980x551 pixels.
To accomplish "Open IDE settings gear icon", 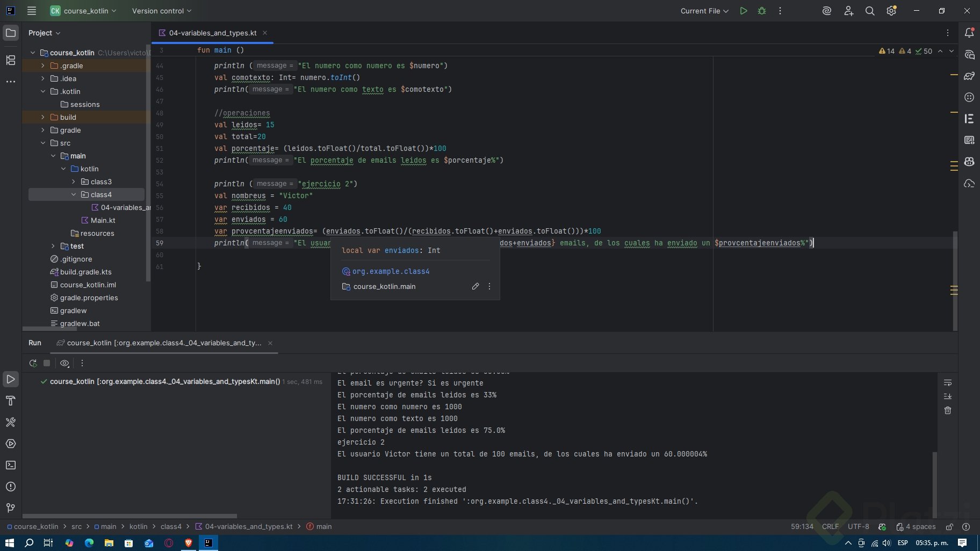I will click(891, 11).
